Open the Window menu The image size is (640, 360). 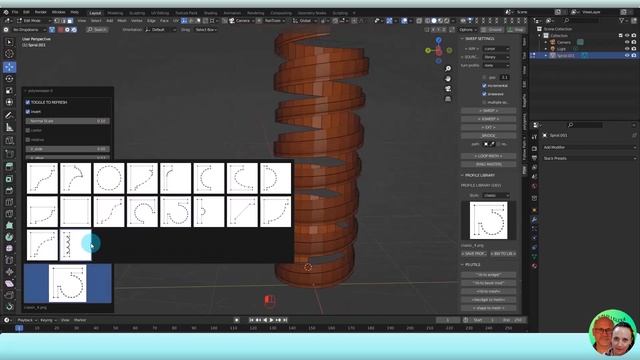point(58,12)
